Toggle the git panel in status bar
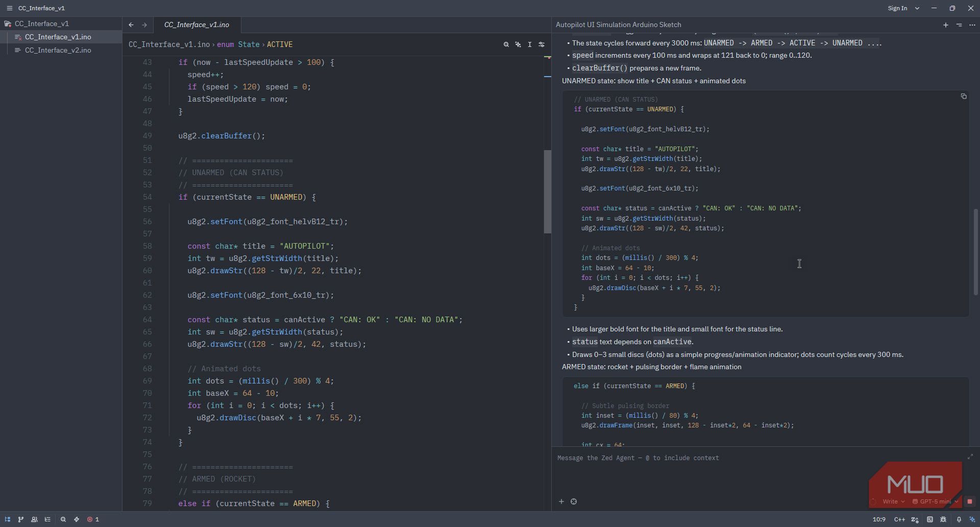980x527 pixels. [21, 519]
